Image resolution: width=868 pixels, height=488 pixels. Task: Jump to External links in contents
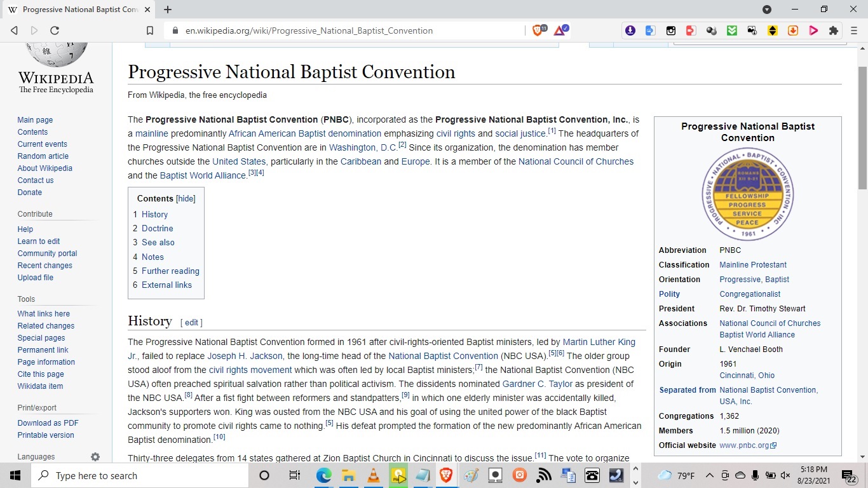166,285
